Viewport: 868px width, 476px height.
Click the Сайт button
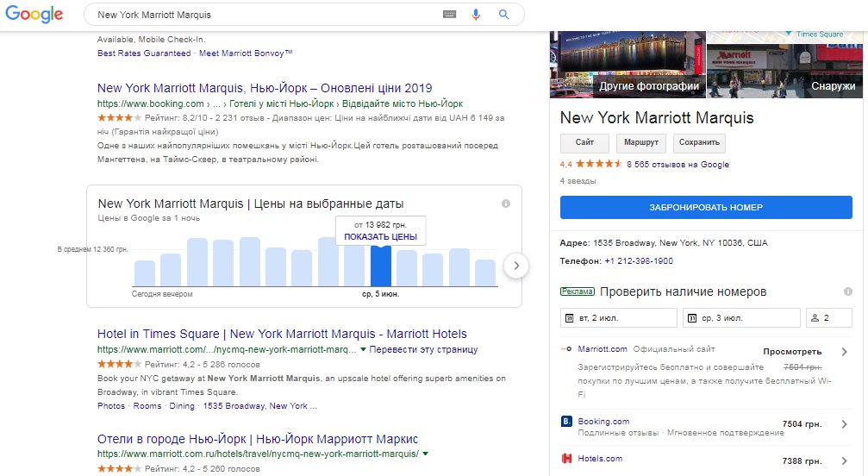pyautogui.click(x=584, y=143)
